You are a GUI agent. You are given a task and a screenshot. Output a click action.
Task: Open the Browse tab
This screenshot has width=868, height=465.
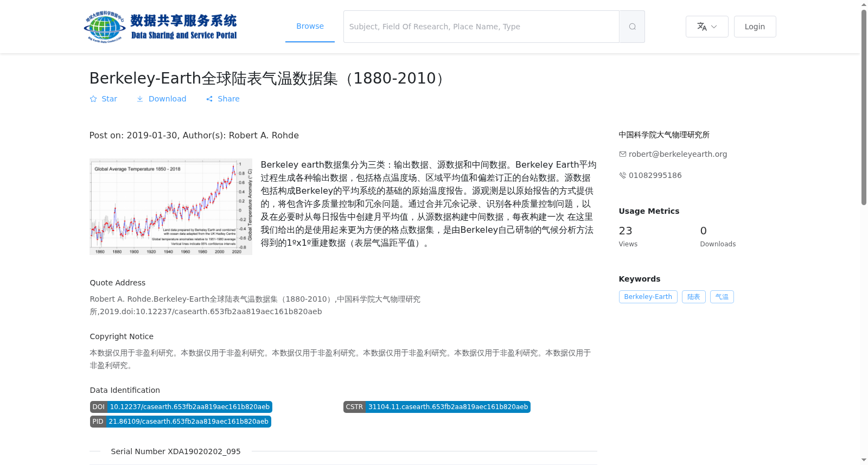(x=310, y=26)
